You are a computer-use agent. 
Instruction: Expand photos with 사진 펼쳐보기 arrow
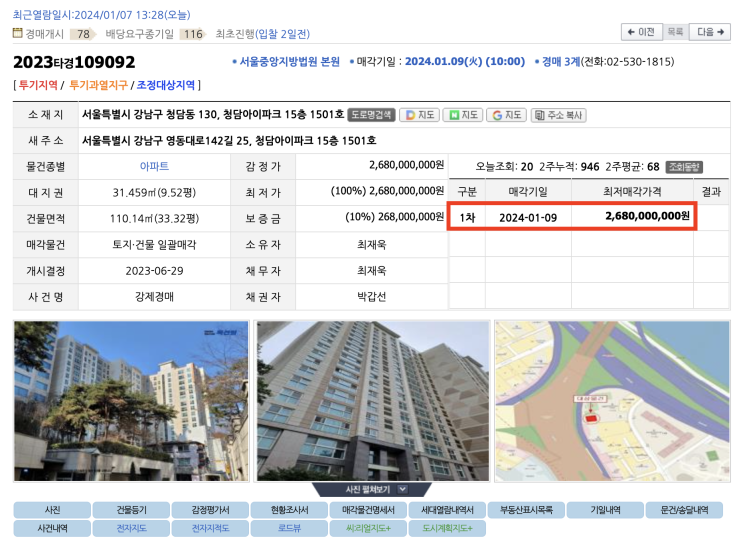point(402,490)
